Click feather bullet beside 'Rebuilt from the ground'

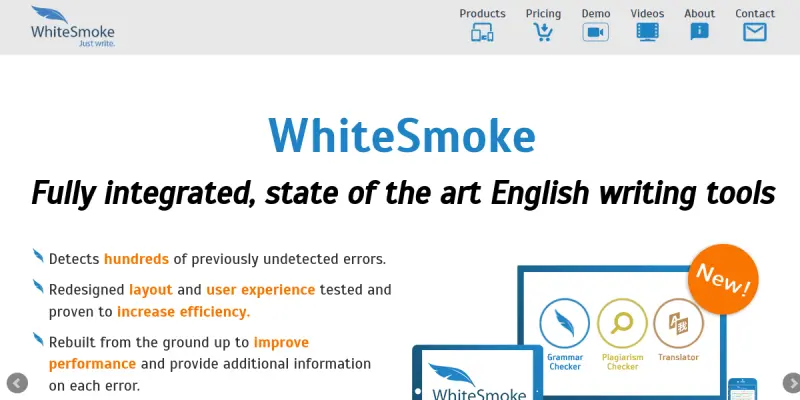(38, 339)
